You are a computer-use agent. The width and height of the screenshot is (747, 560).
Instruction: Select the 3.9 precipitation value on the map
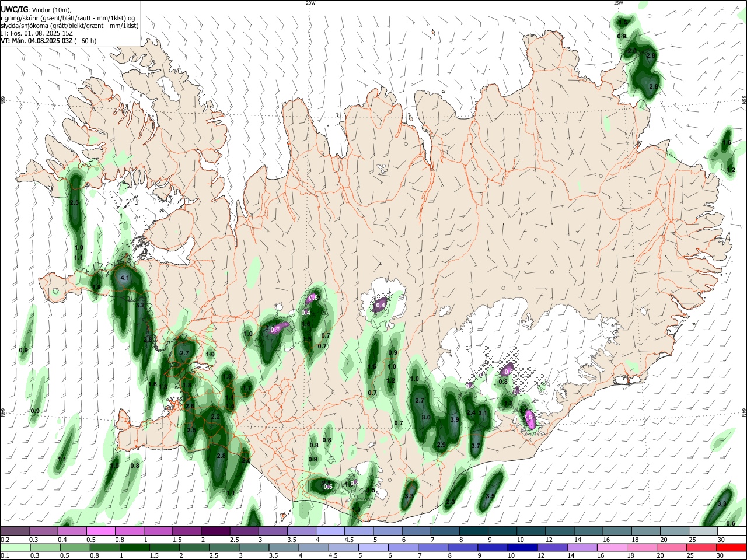(455, 419)
